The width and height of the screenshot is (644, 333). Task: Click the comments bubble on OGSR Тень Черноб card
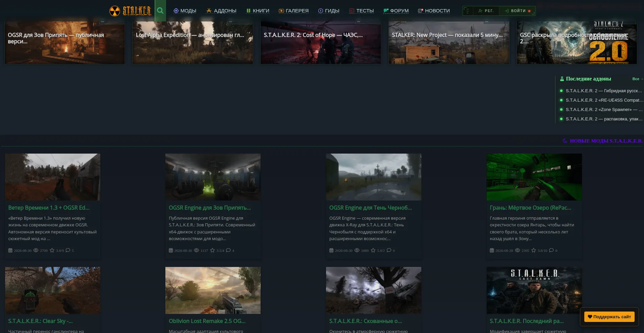point(389,250)
